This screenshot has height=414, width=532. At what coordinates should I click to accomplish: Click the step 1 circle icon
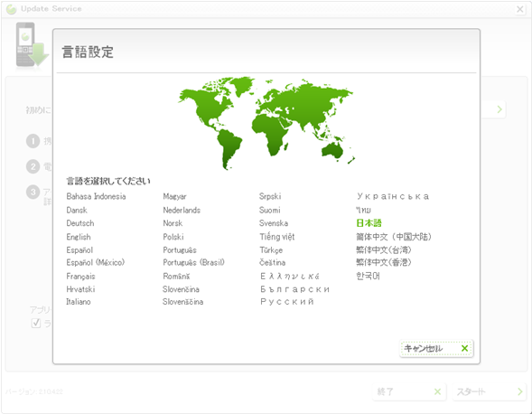coord(33,141)
